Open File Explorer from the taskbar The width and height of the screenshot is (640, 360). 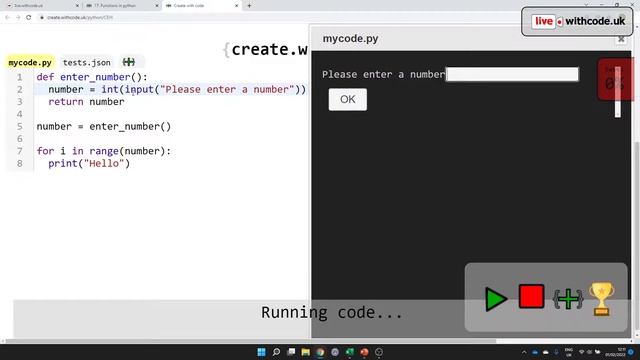click(x=305, y=352)
